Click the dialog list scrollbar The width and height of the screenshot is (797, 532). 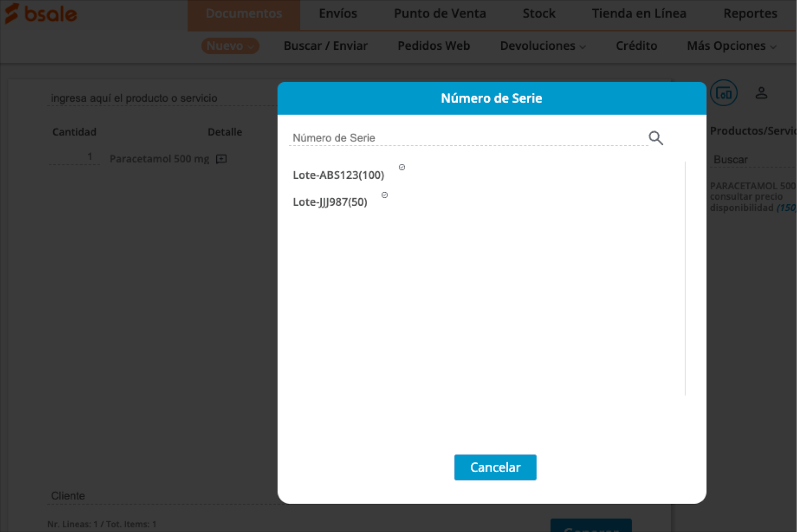pos(685,278)
